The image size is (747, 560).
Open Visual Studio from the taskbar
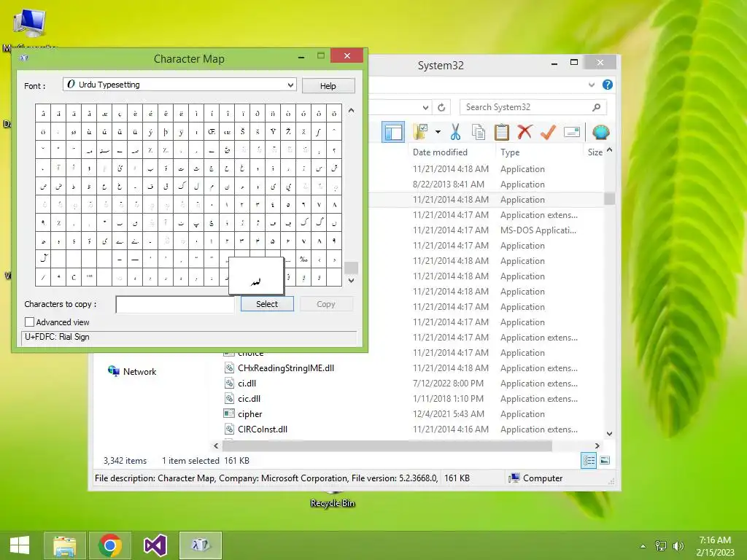point(155,545)
